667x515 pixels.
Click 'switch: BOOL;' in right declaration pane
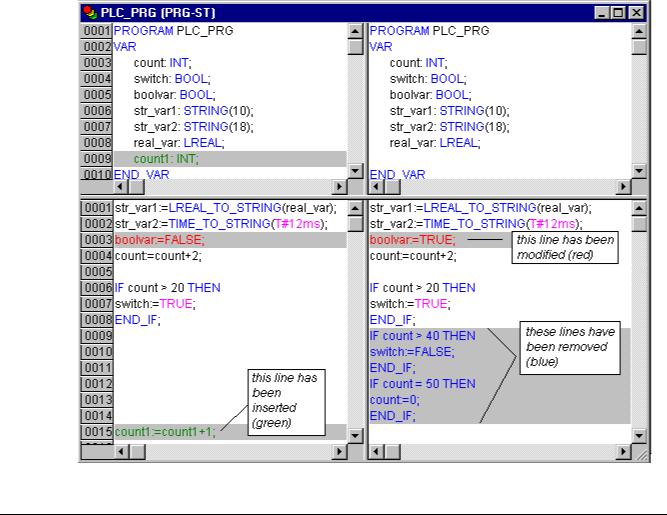(x=428, y=79)
